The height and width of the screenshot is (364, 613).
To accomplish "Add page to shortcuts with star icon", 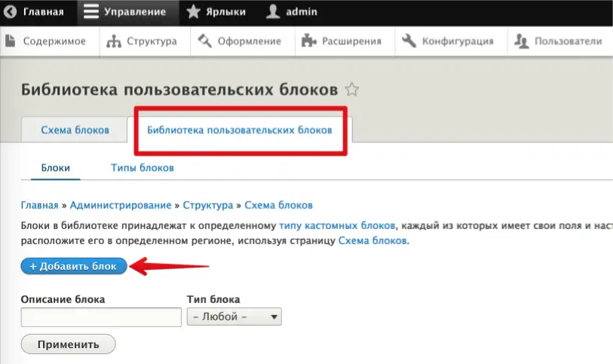I will tap(351, 90).
